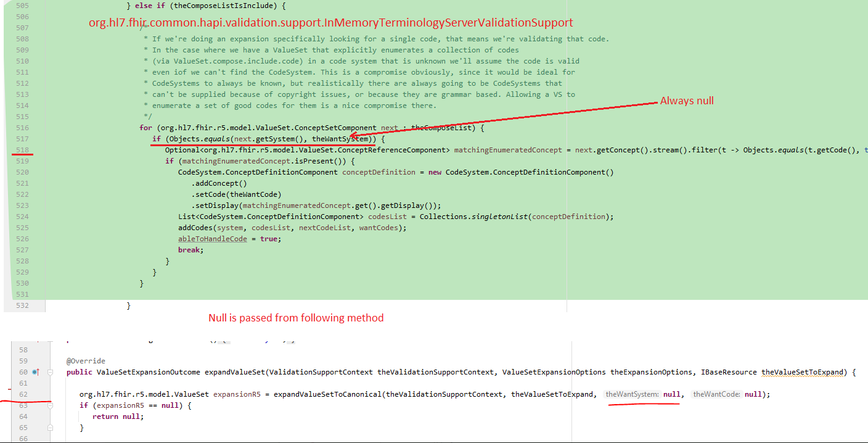
Task: Collapse the expandValueSet method using its fold marker
Action: (x=50, y=371)
